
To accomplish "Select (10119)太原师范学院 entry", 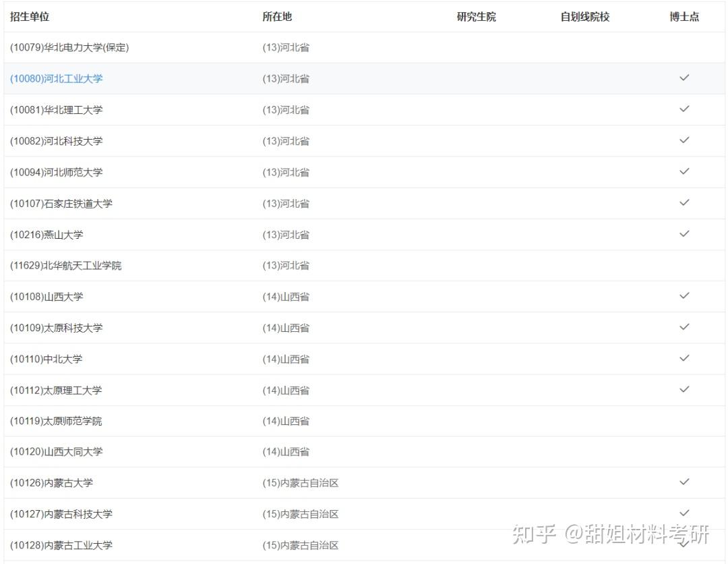I will 56,421.
